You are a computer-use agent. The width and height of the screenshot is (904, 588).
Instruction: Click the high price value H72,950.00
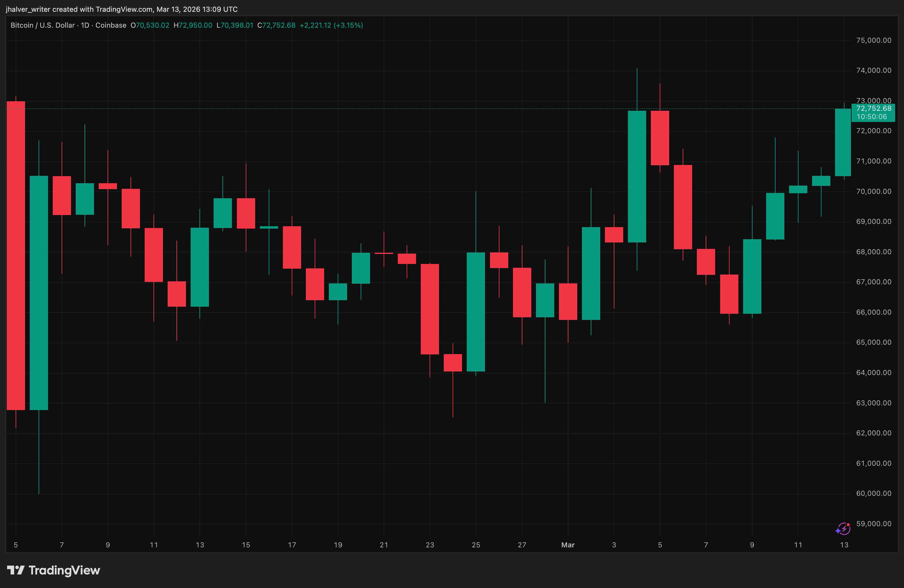tap(193, 25)
